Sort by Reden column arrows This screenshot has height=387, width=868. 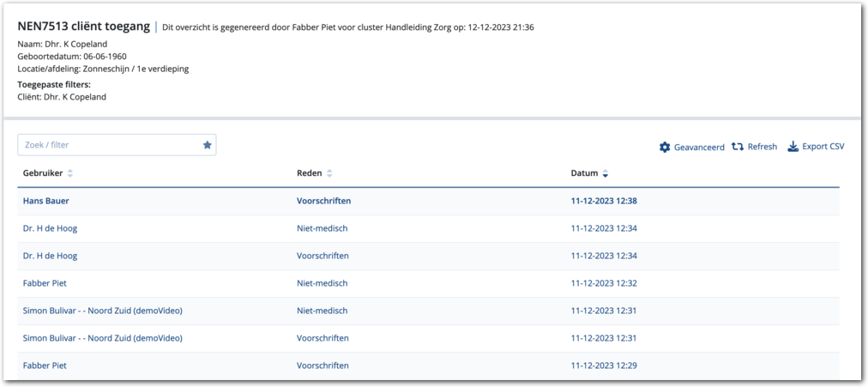329,173
